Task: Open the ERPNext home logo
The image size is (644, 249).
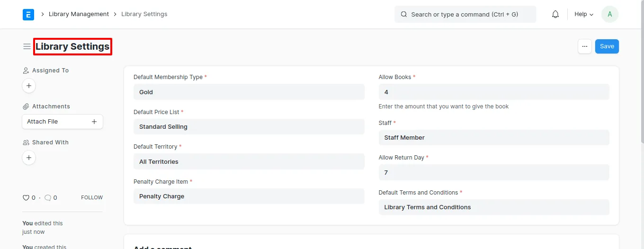Action: pyautogui.click(x=28, y=14)
